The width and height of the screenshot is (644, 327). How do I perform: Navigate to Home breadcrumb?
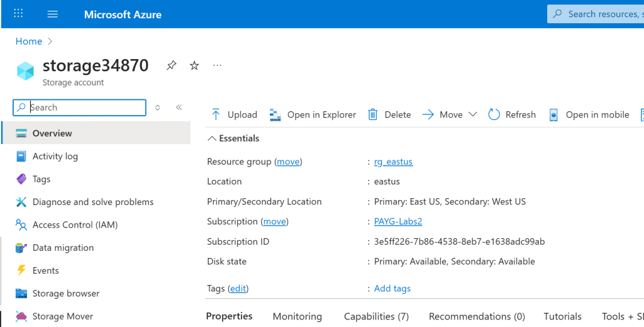[x=28, y=42]
